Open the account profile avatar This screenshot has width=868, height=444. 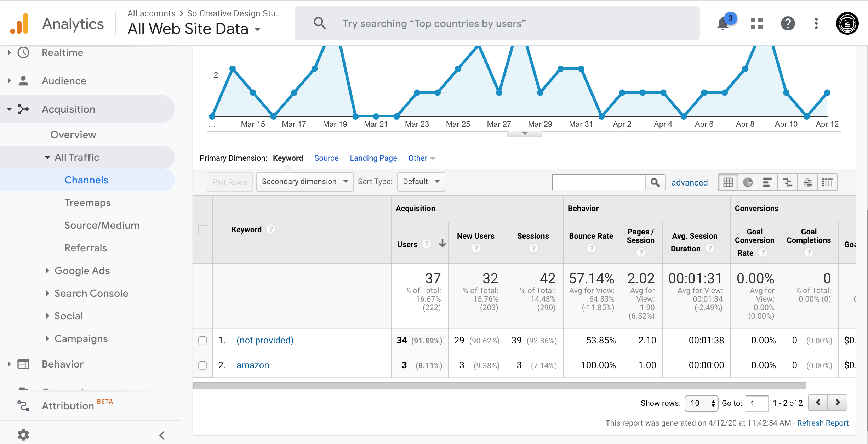(x=847, y=24)
